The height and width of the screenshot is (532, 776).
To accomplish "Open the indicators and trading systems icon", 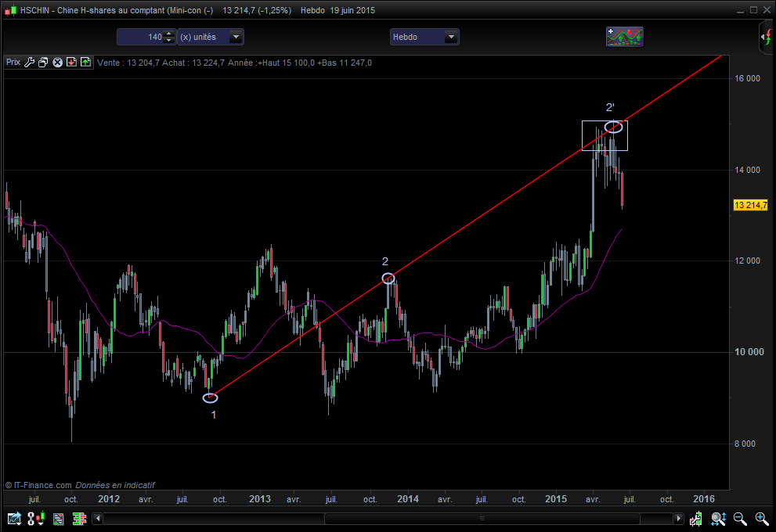I will (625, 37).
